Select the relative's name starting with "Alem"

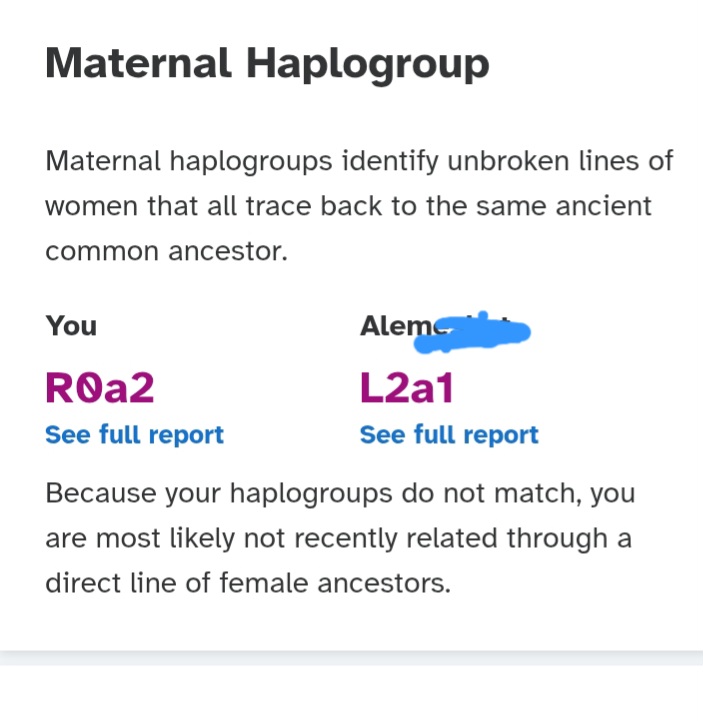(x=390, y=326)
